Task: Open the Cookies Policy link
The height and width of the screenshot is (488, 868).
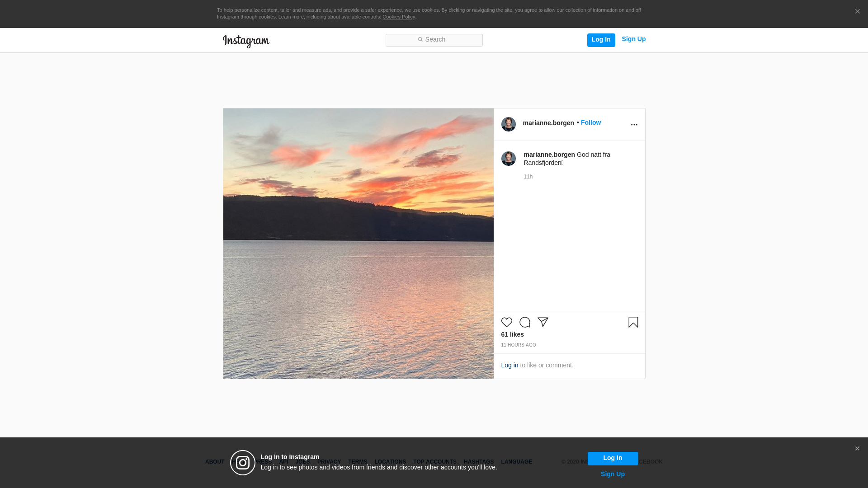Action: tap(398, 17)
